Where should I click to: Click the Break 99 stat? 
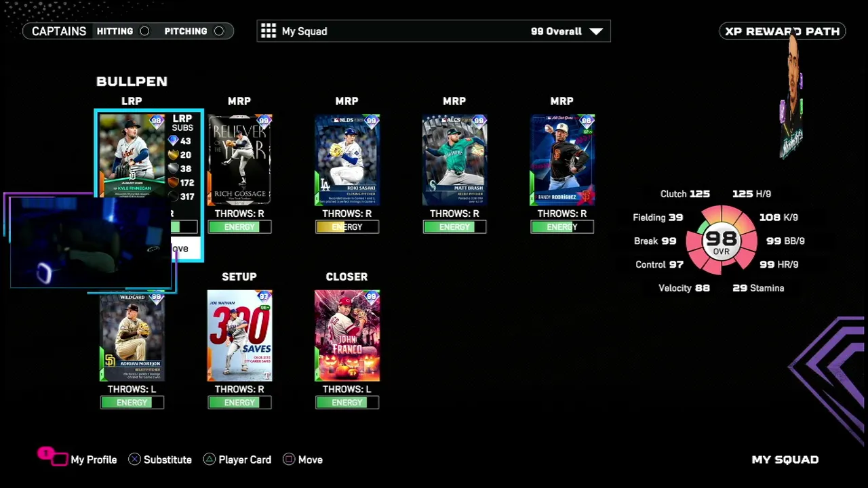coord(655,241)
